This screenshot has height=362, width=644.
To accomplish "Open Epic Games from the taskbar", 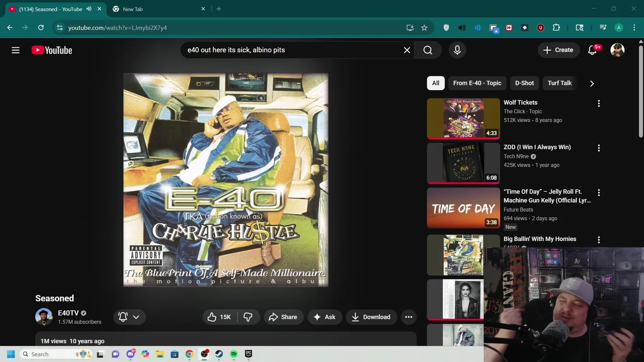I will pyautogui.click(x=249, y=354).
